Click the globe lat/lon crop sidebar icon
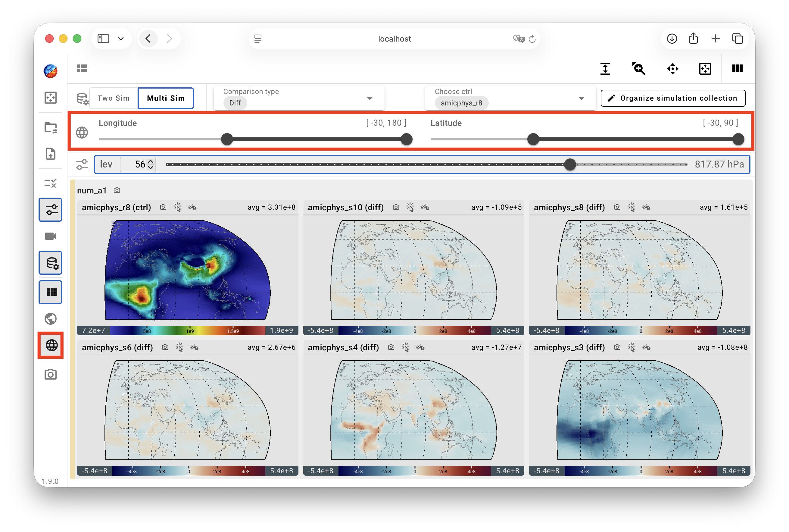 pyautogui.click(x=51, y=346)
